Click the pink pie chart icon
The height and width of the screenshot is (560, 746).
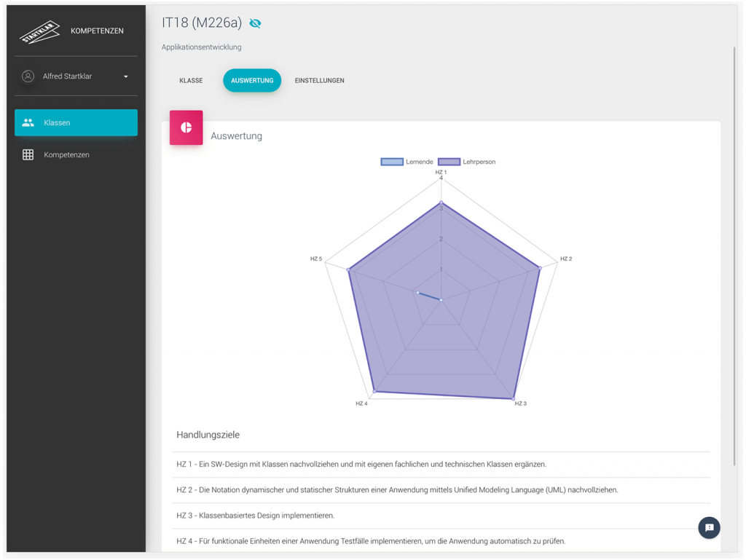click(186, 127)
